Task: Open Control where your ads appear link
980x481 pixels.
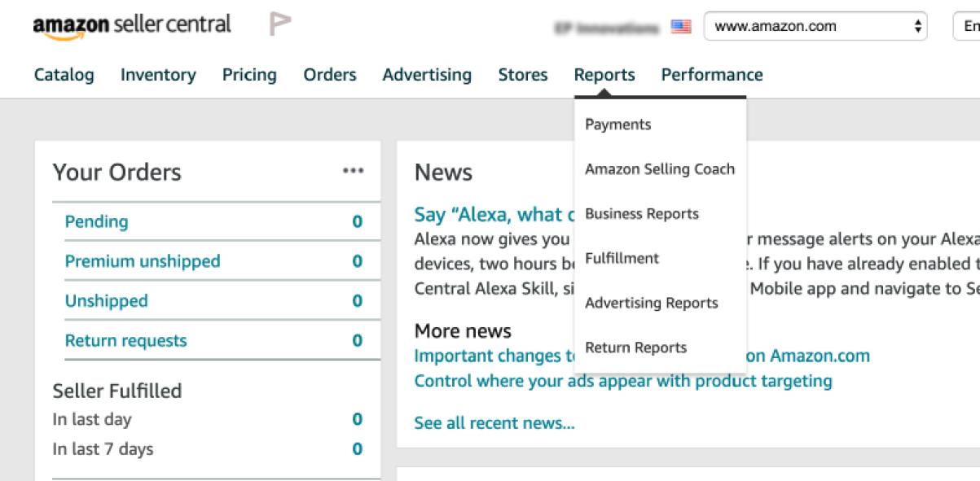Action: 623,381
